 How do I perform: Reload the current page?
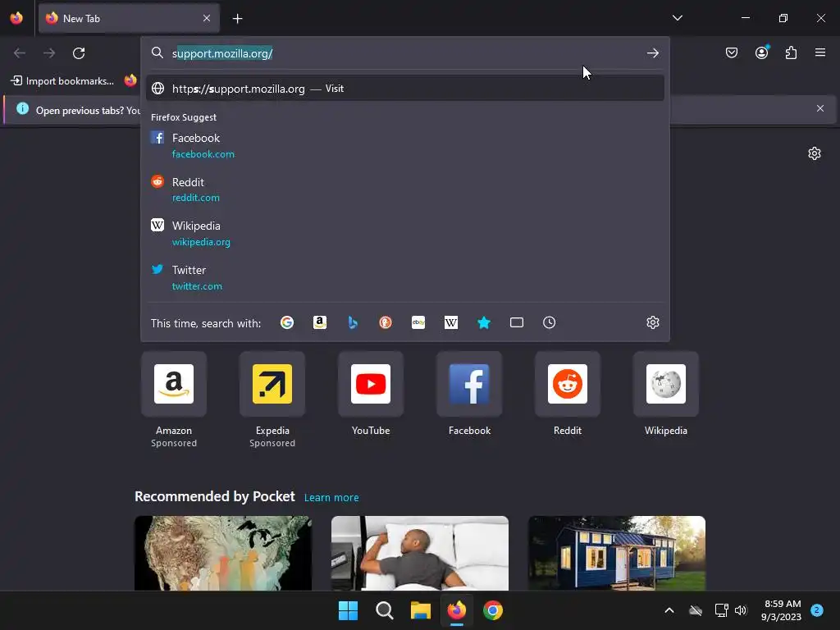[79, 53]
